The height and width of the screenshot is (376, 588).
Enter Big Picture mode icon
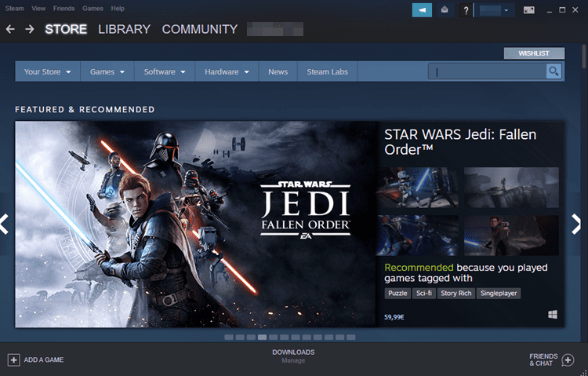pos(528,10)
